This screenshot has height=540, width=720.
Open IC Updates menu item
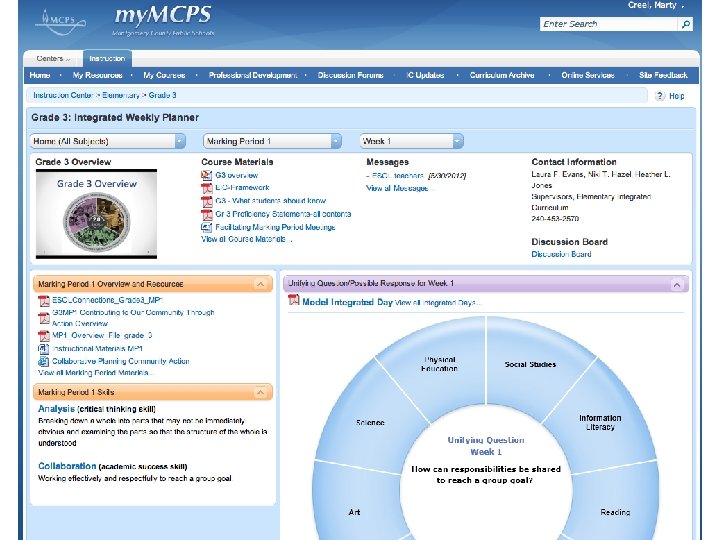pos(425,75)
